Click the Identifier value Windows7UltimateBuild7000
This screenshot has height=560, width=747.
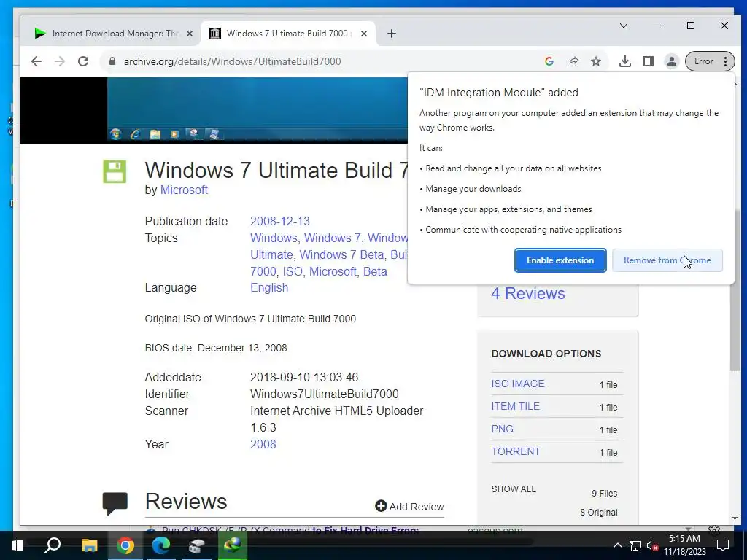click(x=325, y=394)
